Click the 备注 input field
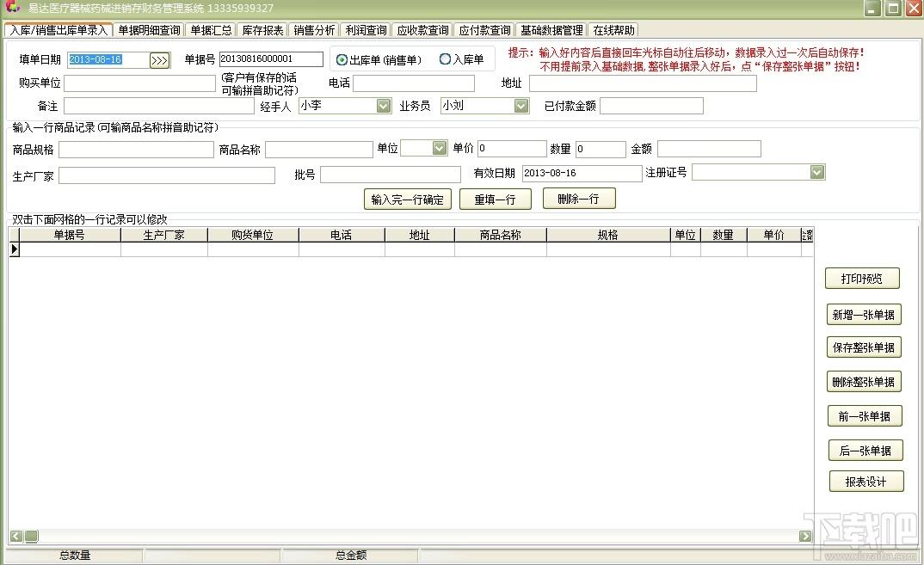Viewport: 924px width, 565px height. [x=159, y=106]
